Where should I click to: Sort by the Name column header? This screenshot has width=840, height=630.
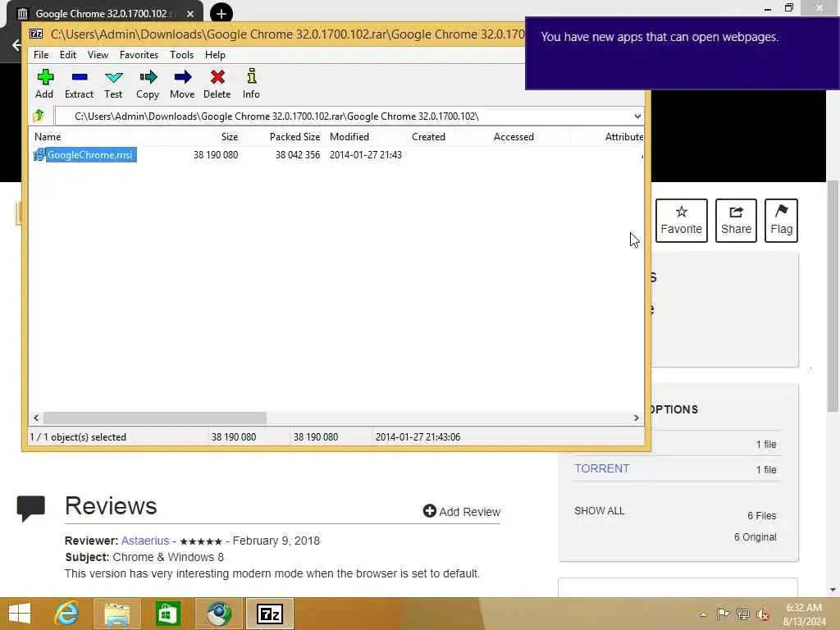click(x=48, y=137)
